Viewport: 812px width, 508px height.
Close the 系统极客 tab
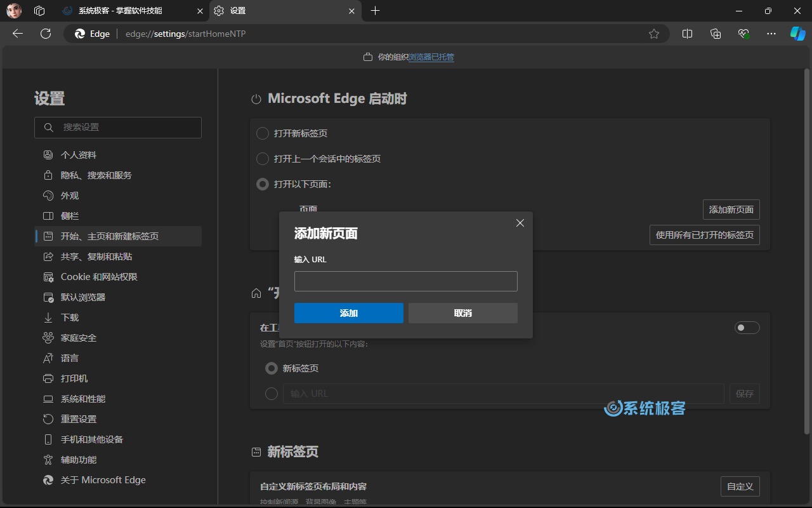coord(200,11)
